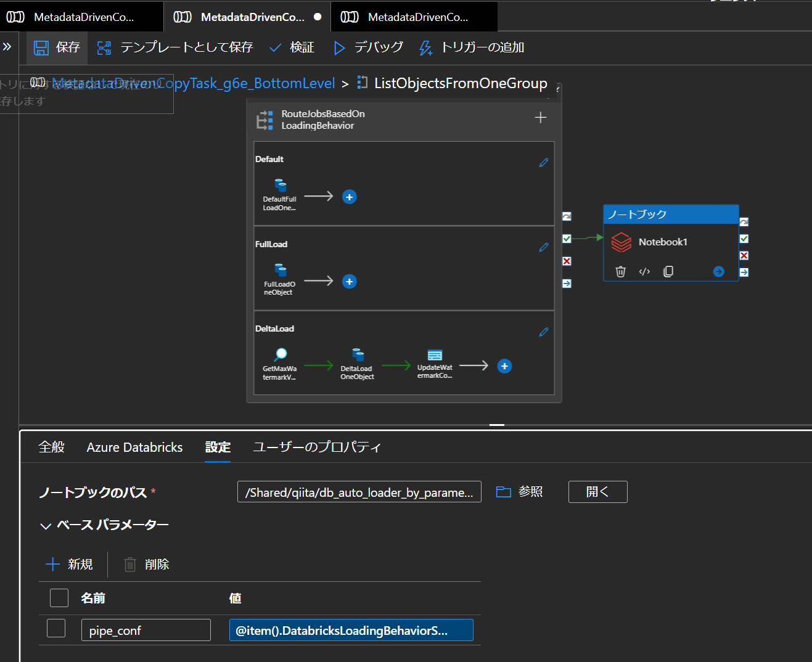
Task: Edit the DeltaLoad case with pencil icon
Action: pyautogui.click(x=544, y=332)
